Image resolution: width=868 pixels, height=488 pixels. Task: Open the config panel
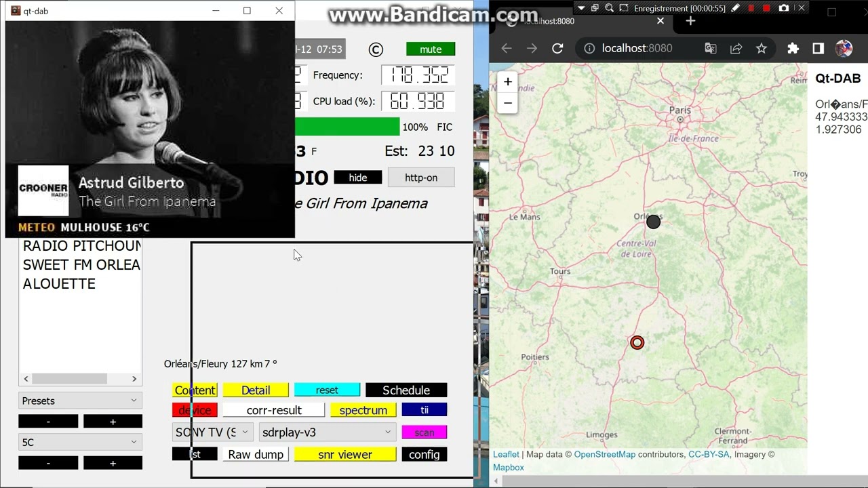pyautogui.click(x=425, y=454)
